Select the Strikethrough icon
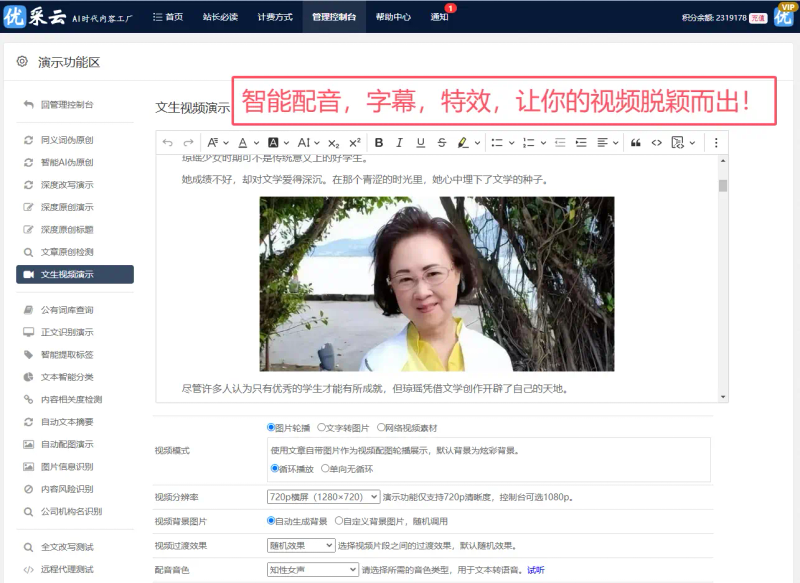Screen dimensions: 800x583 tap(441, 144)
